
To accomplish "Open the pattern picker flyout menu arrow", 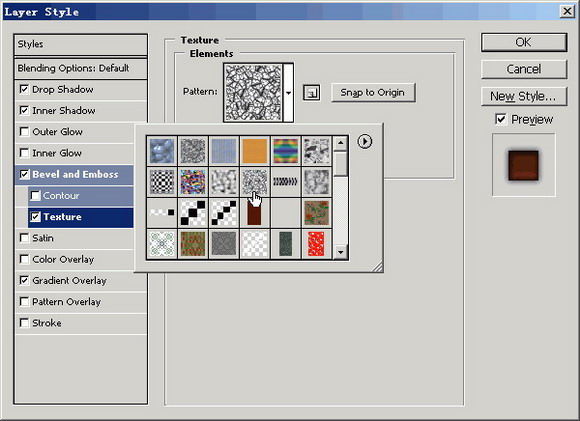I will pos(365,141).
